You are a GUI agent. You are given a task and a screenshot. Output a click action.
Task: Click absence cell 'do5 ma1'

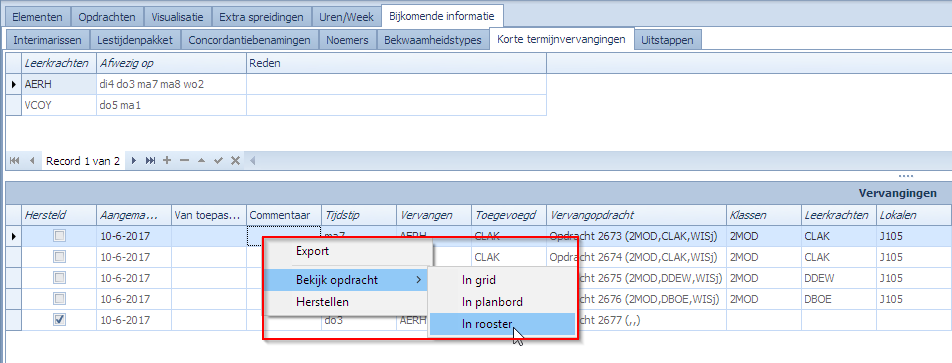pos(171,105)
